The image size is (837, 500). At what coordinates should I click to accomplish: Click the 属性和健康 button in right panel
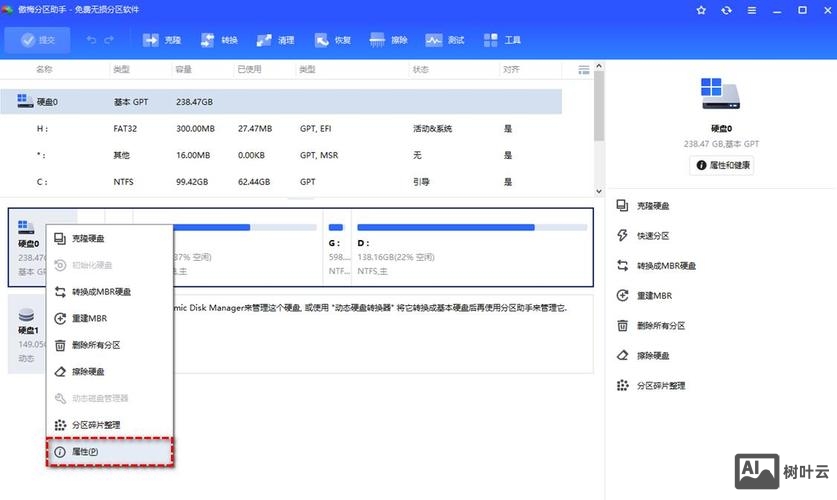[722, 165]
